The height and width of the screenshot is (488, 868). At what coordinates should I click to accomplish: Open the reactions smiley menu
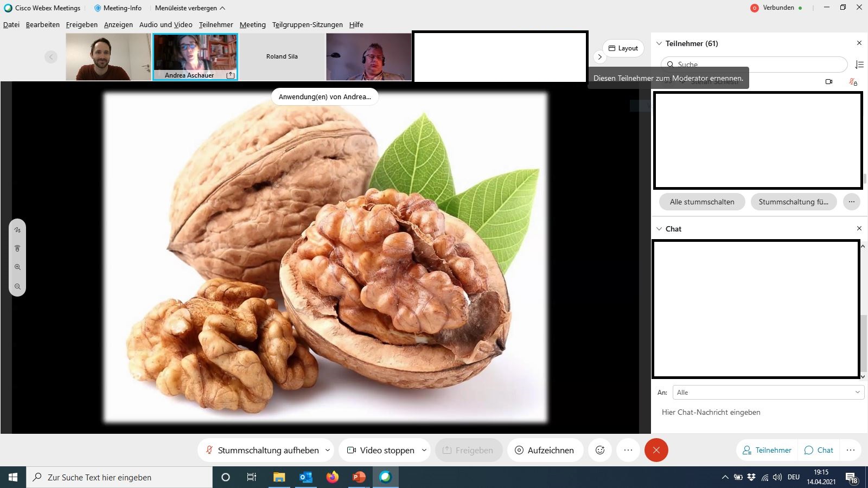tap(600, 450)
